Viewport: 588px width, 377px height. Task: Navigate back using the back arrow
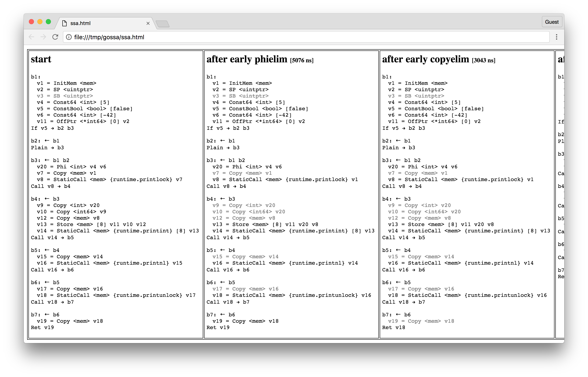31,37
